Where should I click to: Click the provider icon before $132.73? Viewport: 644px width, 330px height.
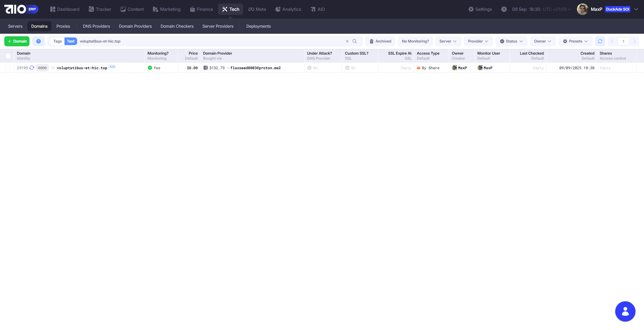pos(206,68)
